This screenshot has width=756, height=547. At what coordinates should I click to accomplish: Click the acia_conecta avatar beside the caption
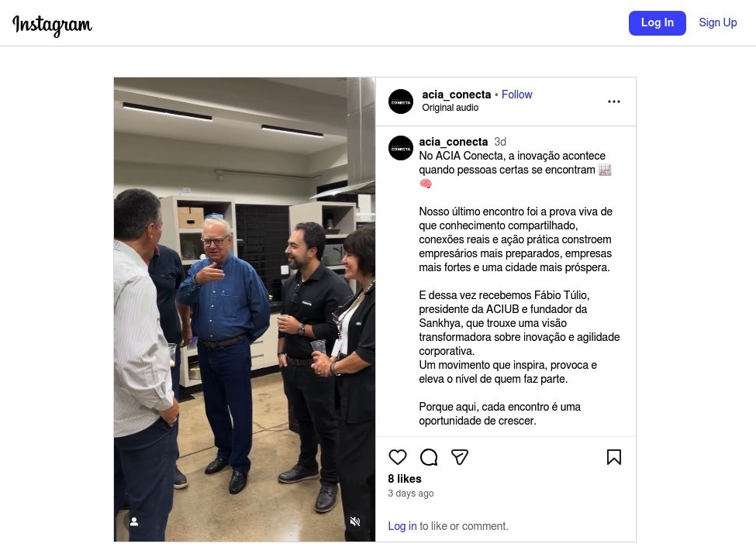click(x=401, y=148)
